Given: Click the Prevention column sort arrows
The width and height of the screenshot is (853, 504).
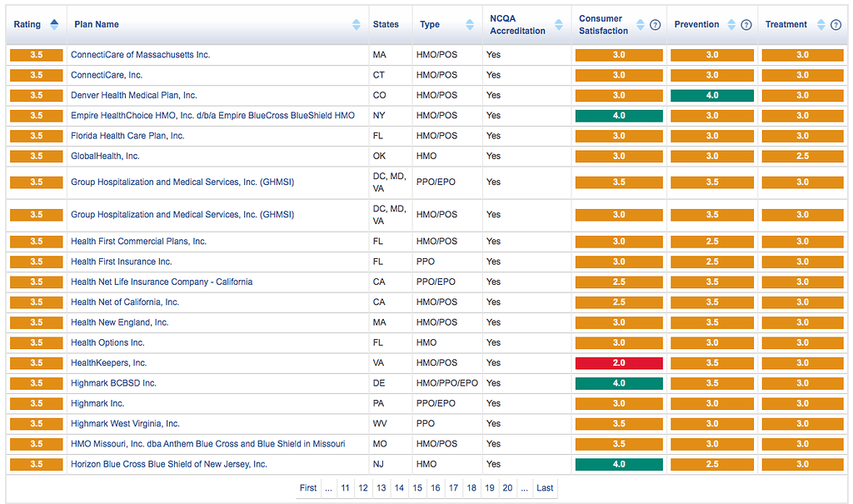Looking at the screenshot, I should click(731, 25).
